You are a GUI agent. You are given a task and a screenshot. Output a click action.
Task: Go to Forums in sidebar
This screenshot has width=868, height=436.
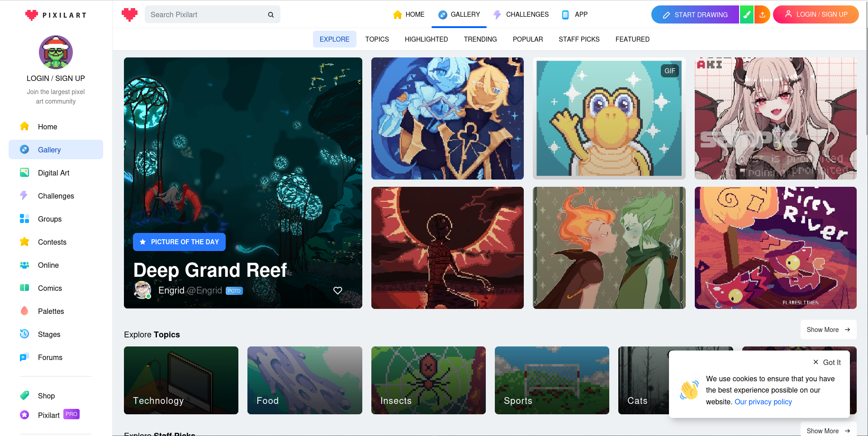(x=50, y=357)
